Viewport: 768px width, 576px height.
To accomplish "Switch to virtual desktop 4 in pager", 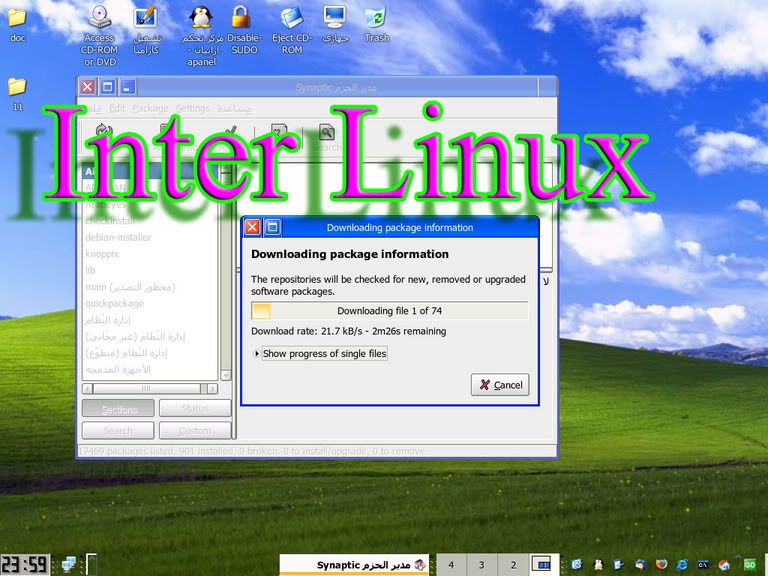I will pyautogui.click(x=451, y=565).
